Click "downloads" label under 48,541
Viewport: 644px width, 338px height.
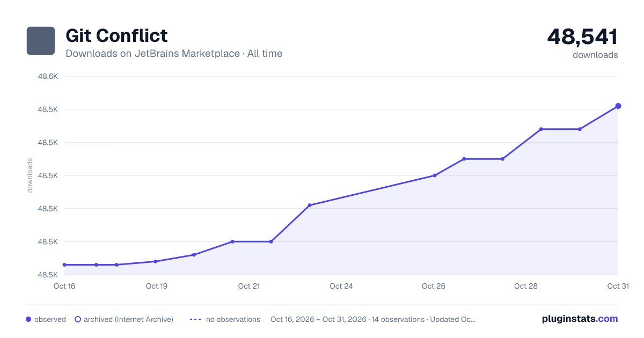click(595, 55)
